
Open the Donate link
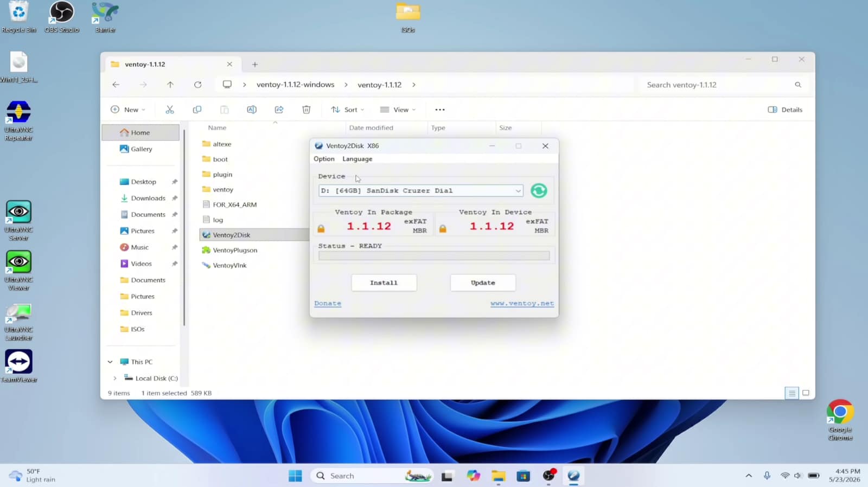[328, 303]
